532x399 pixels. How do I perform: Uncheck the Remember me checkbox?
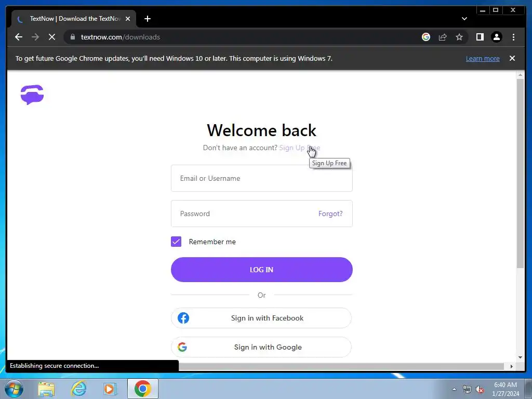pyautogui.click(x=176, y=242)
